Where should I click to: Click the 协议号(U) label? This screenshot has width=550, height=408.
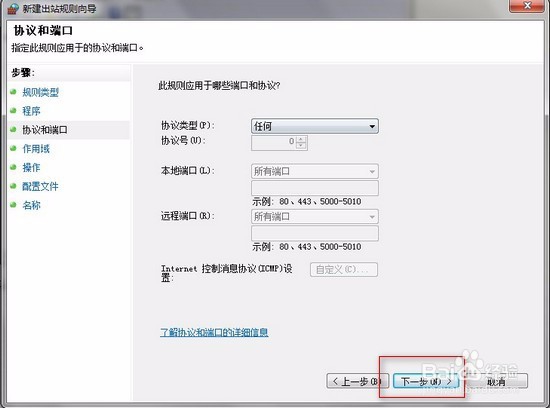tap(183, 141)
